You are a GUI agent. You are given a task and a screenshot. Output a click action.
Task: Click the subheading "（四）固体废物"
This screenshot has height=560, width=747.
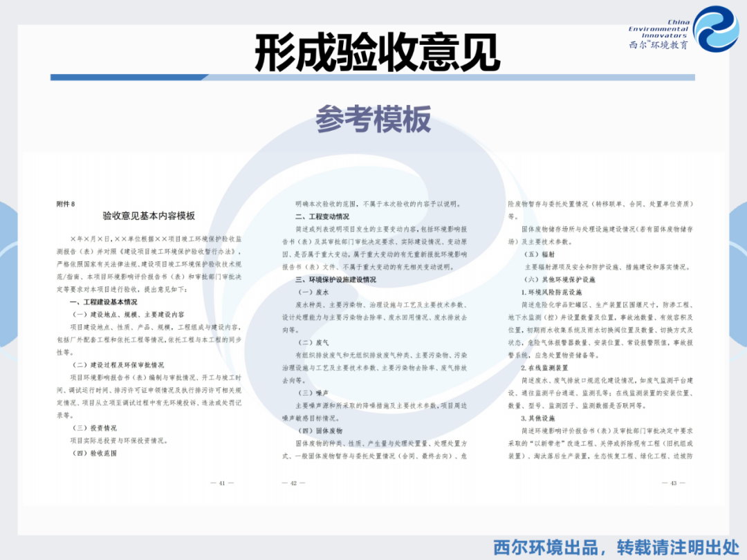coord(320,431)
